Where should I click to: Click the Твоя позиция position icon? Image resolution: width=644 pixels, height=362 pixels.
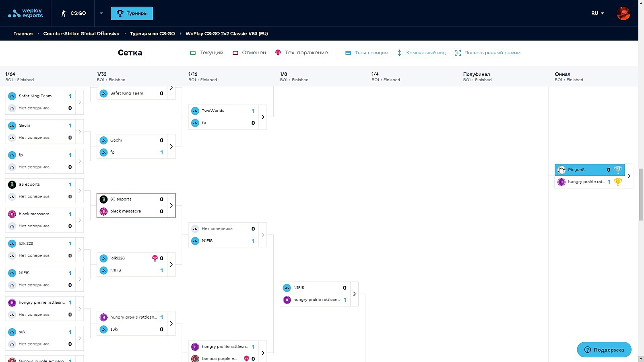(x=348, y=53)
